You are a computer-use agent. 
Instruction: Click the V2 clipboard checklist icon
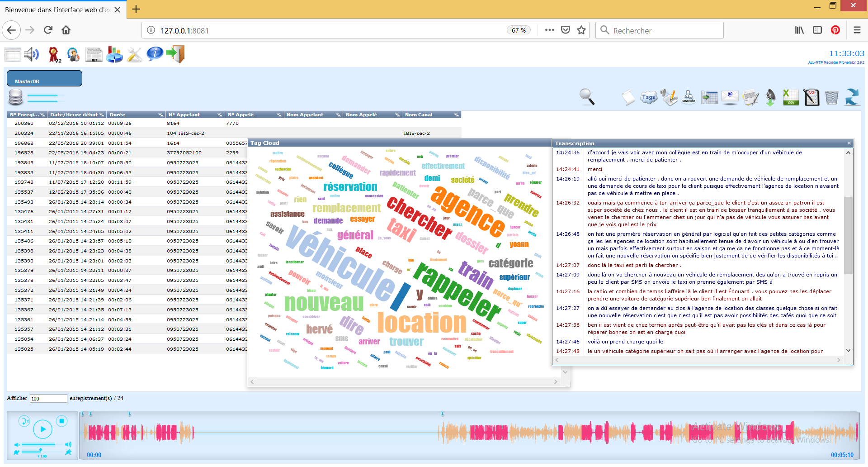point(811,97)
